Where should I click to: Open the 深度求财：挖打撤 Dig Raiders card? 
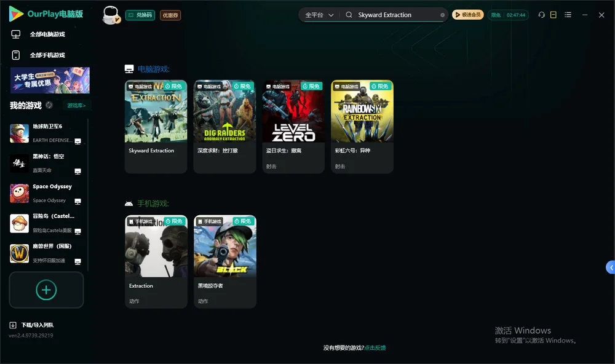224,127
